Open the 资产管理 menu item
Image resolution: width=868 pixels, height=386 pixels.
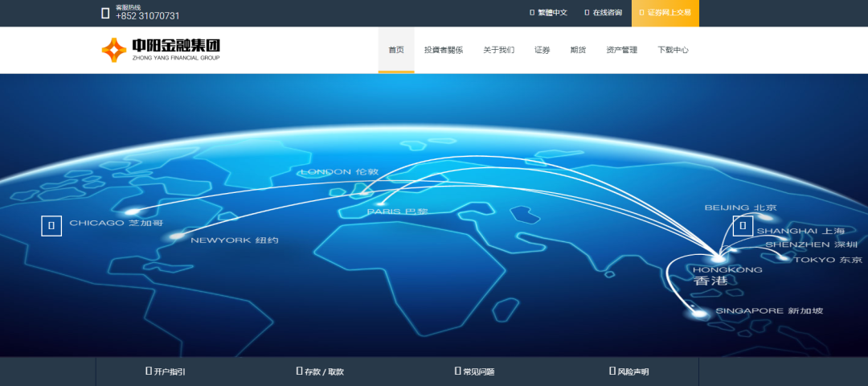click(x=621, y=50)
